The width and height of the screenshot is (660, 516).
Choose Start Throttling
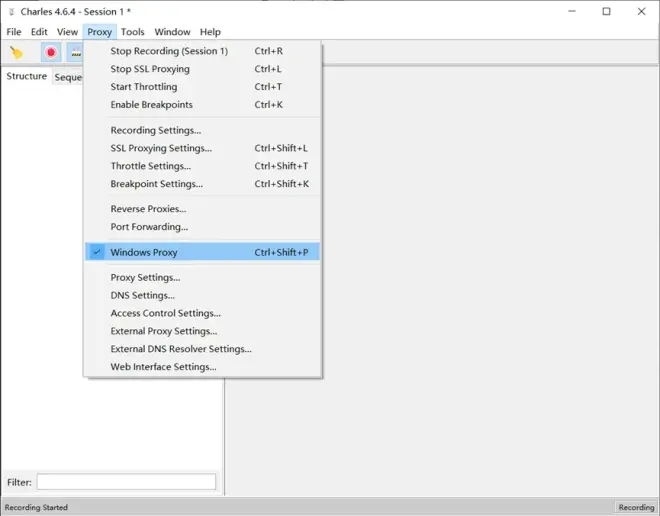click(x=202, y=87)
